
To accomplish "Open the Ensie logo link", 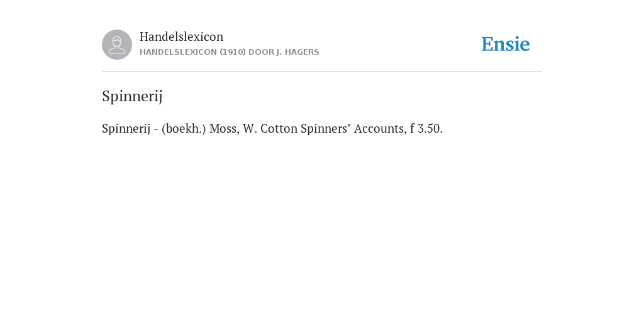I will click(506, 45).
